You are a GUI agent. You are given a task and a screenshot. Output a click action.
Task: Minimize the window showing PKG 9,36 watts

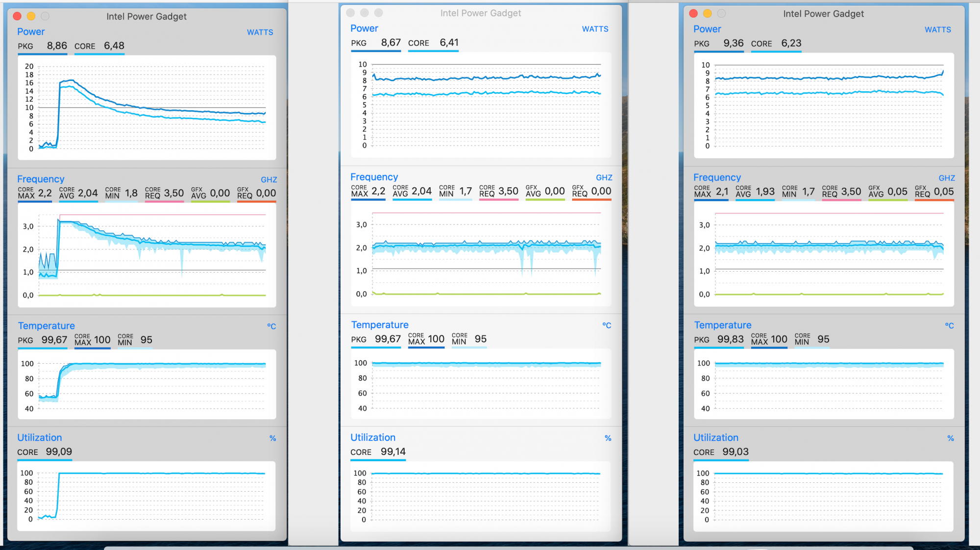click(707, 14)
